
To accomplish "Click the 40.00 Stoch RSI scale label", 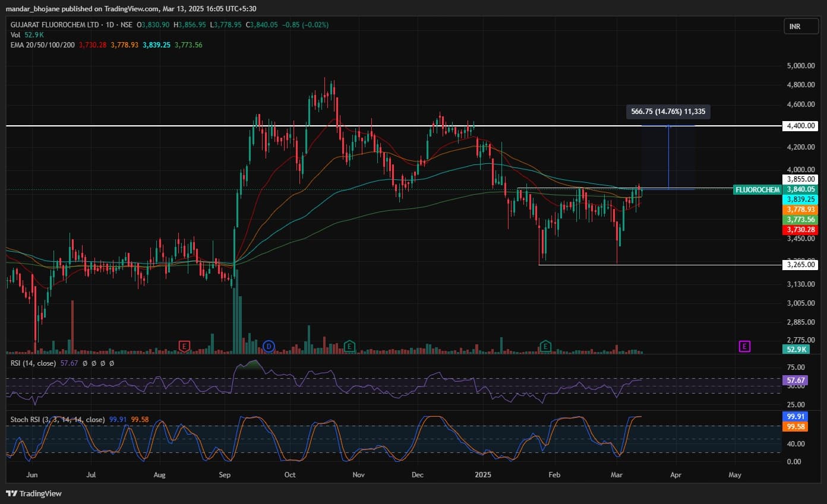I will 796,444.
